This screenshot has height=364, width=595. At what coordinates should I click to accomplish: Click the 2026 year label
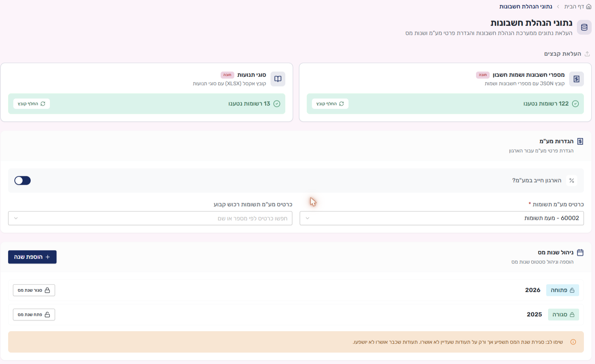(533, 290)
